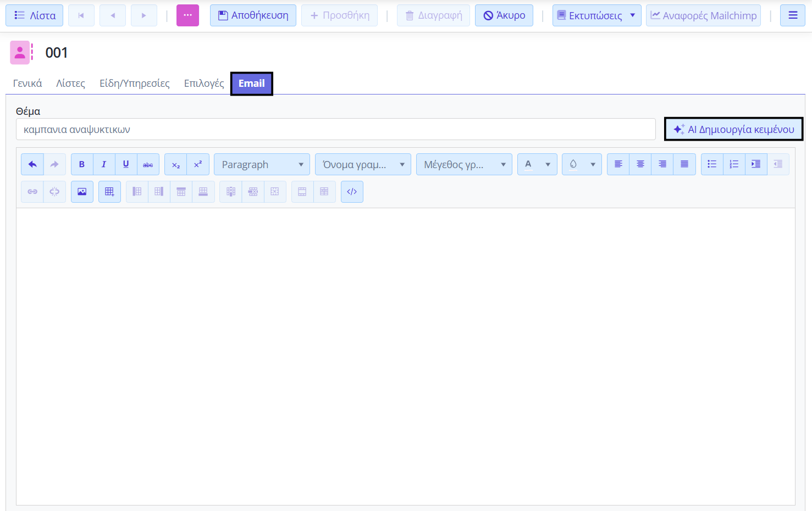The image size is (812, 511).
Task: Open the HTML source code view
Action: pos(352,192)
